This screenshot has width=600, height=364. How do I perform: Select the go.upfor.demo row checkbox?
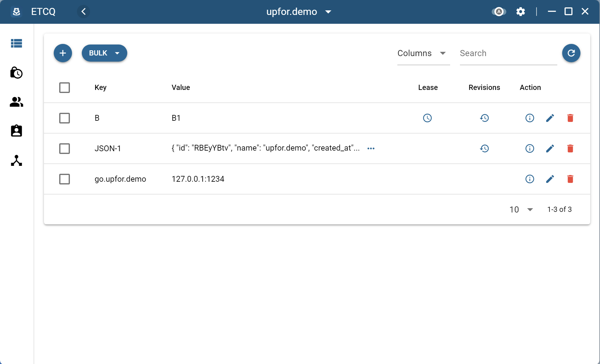point(64,179)
